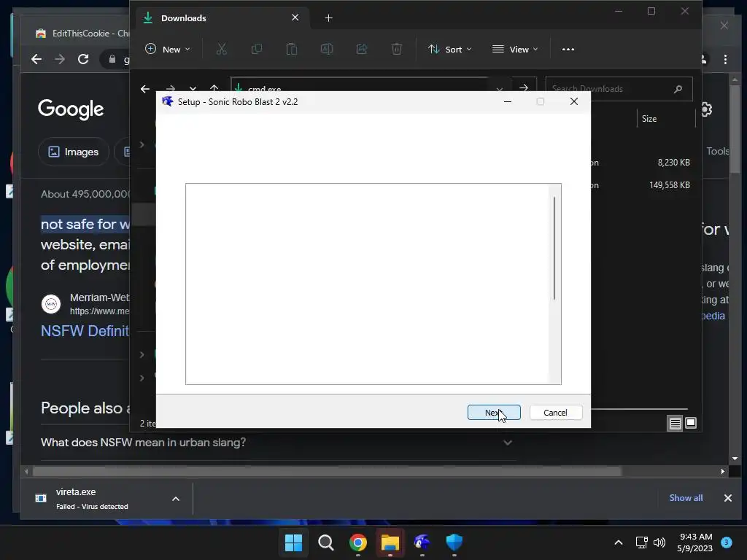Click Cancel in the Sonic Robo Blast setup
The height and width of the screenshot is (560, 747).
pyautogui.click(x=555, y=413)
